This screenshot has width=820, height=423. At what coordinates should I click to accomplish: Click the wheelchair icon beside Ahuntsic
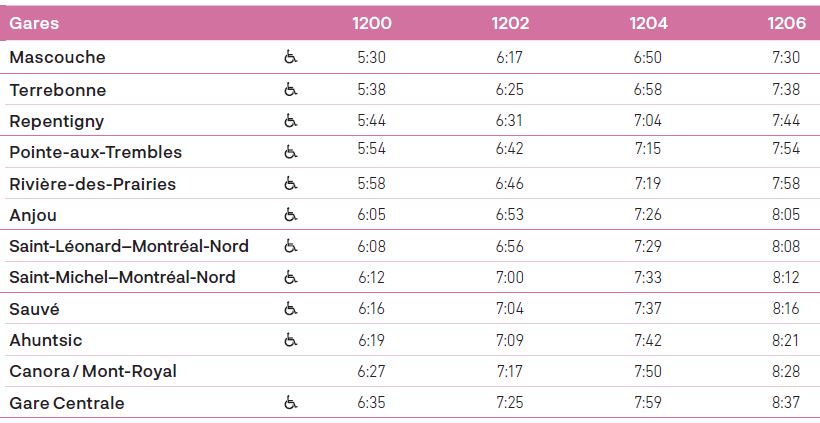coord(290,340)
